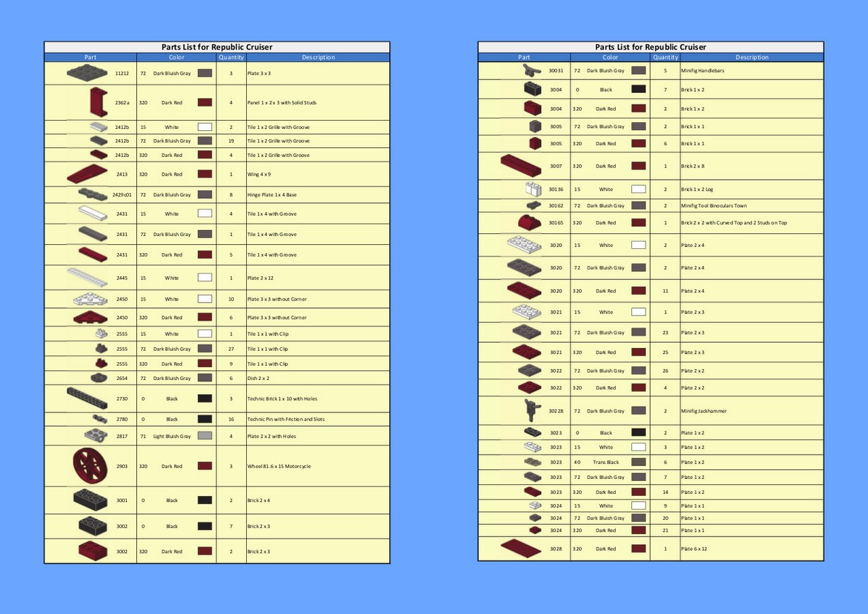Click the quantity 16 cell
The width and height of the screenshot is (868, 614).
click(x=231, y=419)
